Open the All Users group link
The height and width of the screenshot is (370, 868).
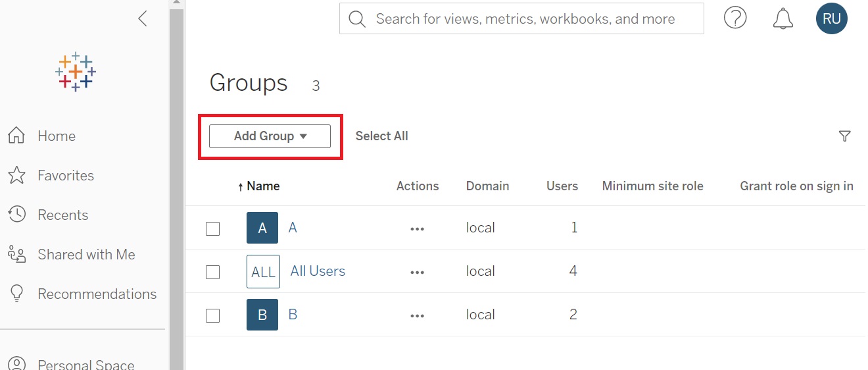point(318,271)
